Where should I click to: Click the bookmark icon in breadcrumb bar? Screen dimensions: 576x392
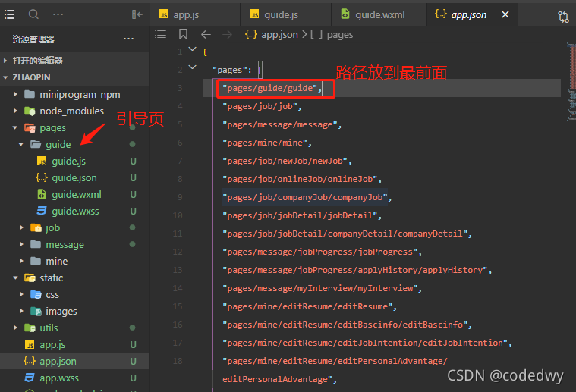coord(183,35)
